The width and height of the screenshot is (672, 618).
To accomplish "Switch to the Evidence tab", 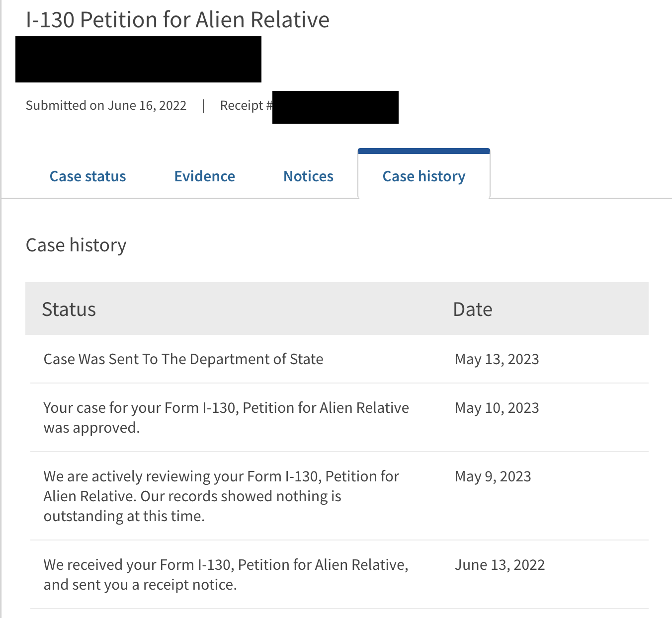I will pyautogui.click(x=204, y=176).
